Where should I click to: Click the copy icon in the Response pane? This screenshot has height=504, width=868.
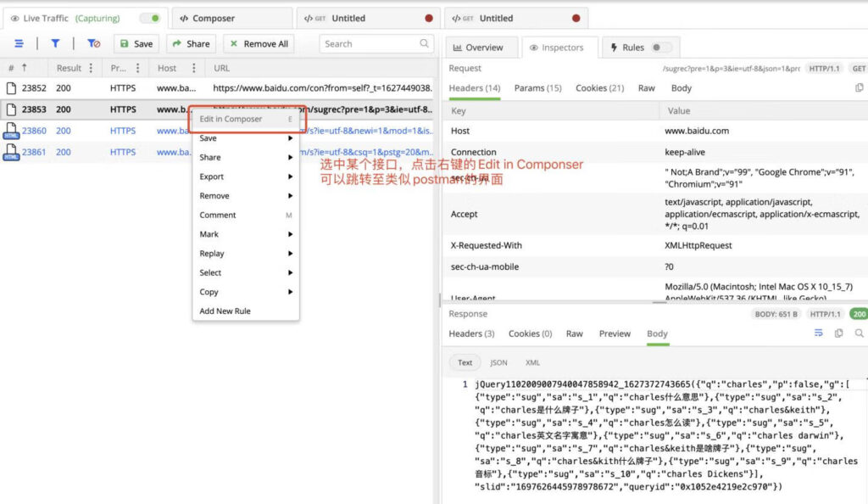839,333
